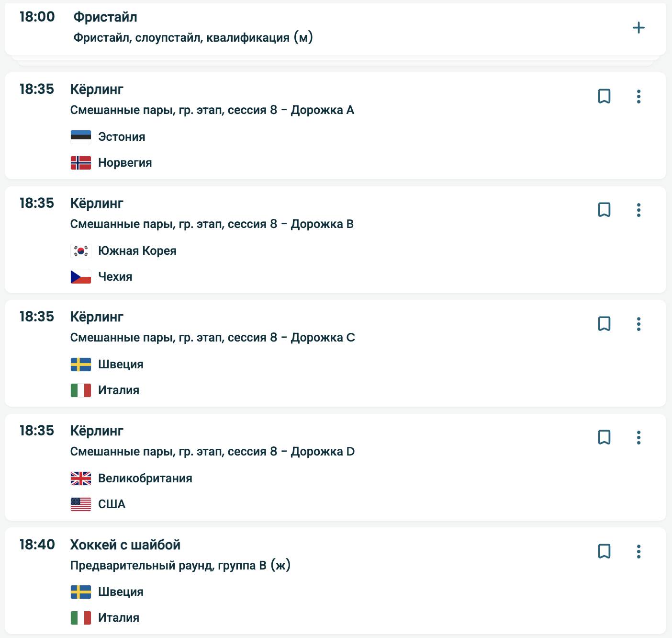Bookmark the Хоккей с шайбой game
Screen dimensions: 672x638
pyautogui.click(x=604, y=551)
